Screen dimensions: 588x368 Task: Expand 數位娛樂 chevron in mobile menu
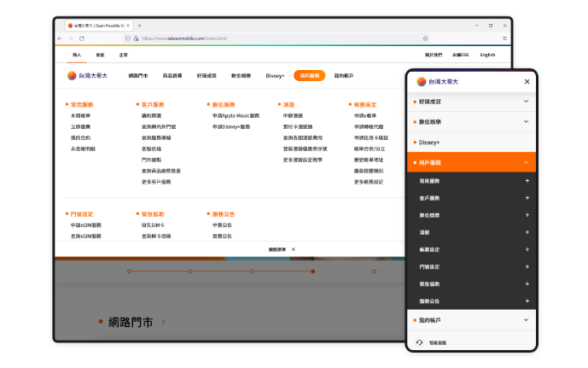point(527,122)
